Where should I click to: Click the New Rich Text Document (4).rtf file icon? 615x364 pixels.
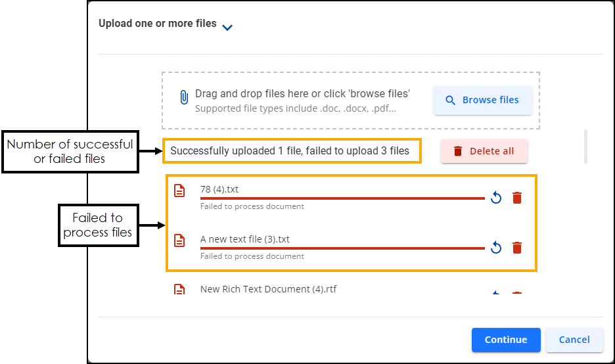tap(179, 289)
